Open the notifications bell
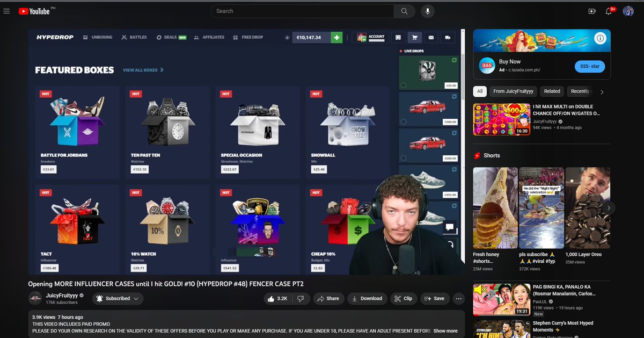This screenshot has width=644, height=338. [609, 11]
